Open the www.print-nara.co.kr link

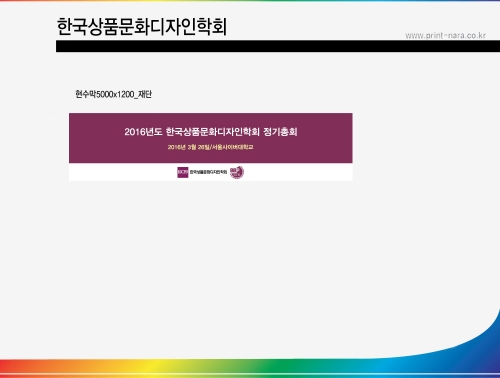click(x=445, y=35)
